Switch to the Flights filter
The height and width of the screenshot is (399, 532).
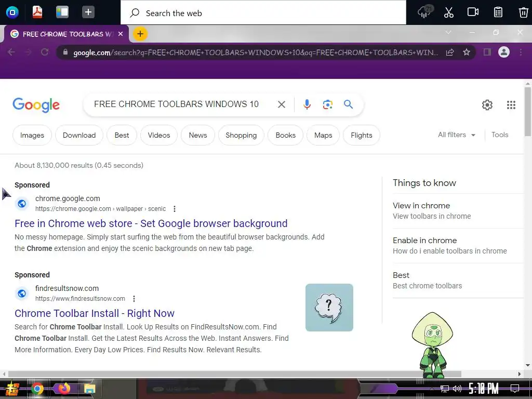(x=362, y=135)
